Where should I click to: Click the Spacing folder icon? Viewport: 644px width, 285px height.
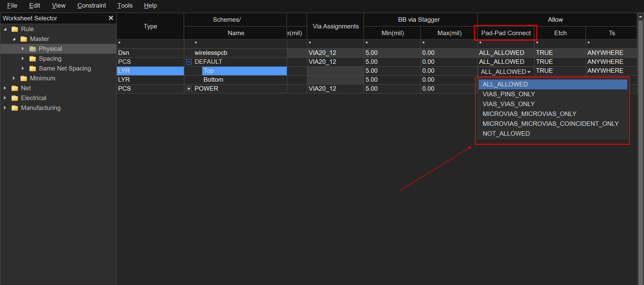pos(32,59)
